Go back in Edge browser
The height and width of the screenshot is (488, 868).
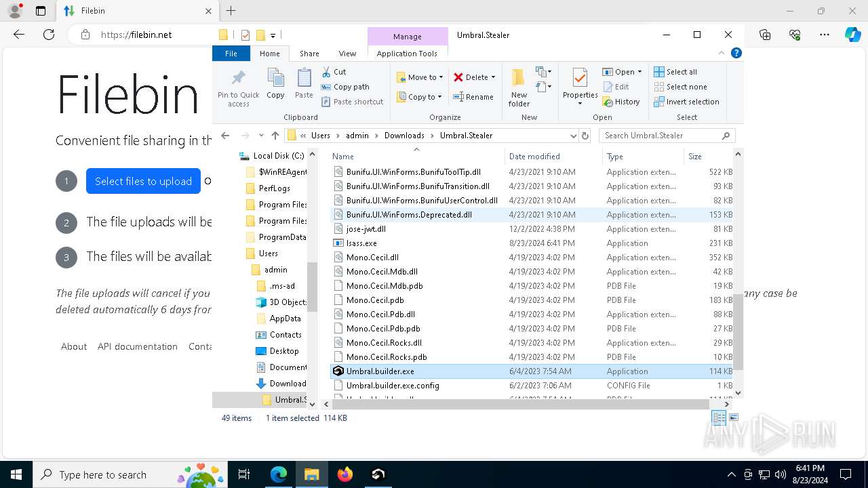(19, 35)
